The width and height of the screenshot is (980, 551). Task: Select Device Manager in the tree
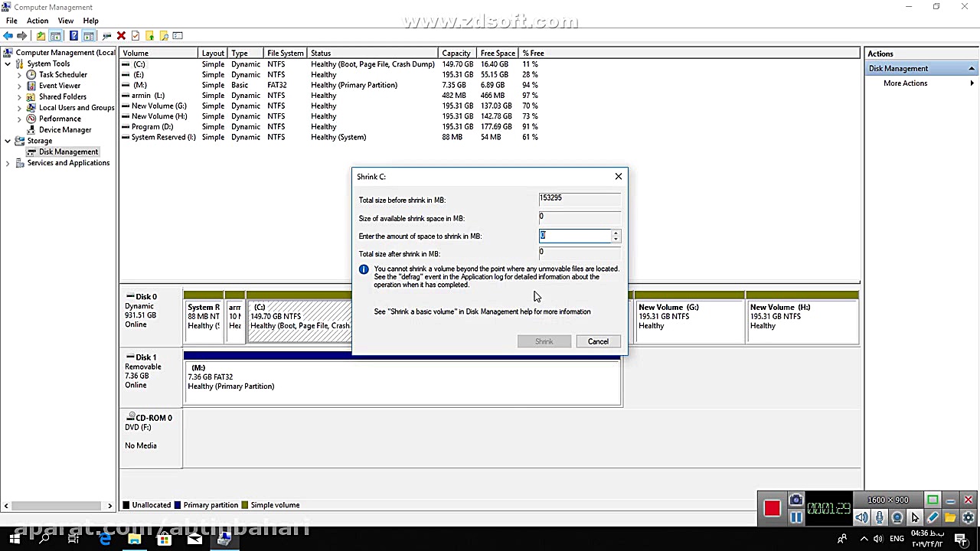tap(65, 130)
